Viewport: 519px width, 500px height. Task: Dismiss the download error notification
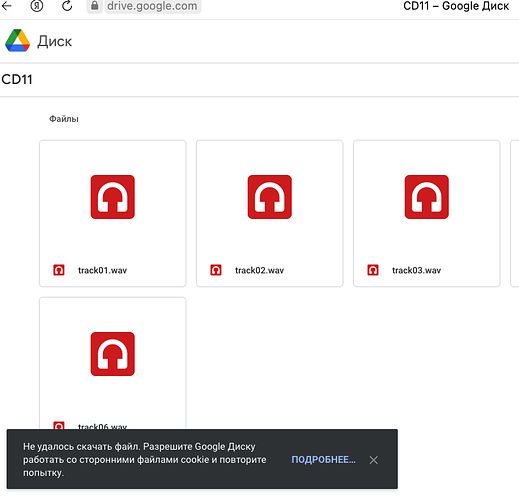coord(374,460)
